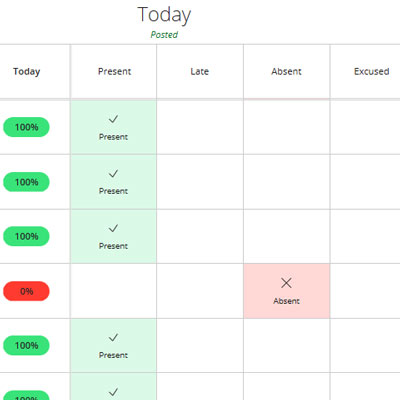Click the red 0% attendance badge
Screen dimensions: 400x400
[26, 291]
